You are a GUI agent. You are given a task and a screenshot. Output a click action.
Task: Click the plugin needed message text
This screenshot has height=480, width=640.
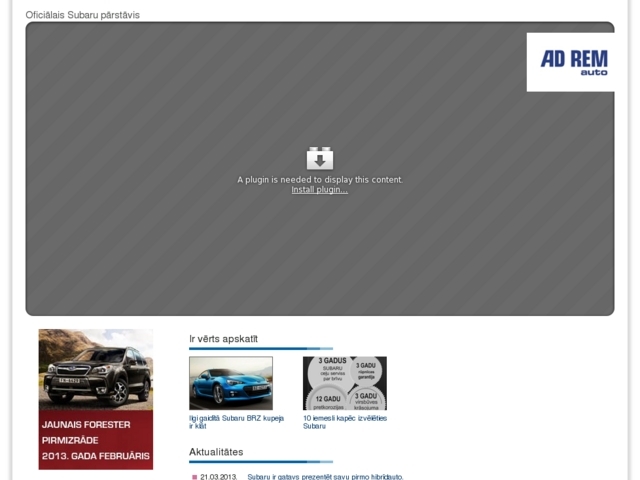tap(320, 180)
